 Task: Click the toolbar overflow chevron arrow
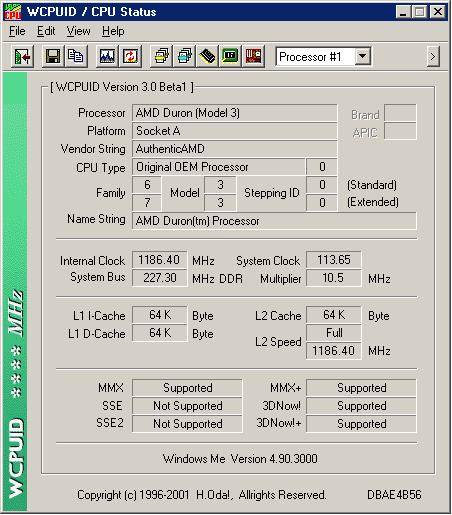click(x=433, y=57)
